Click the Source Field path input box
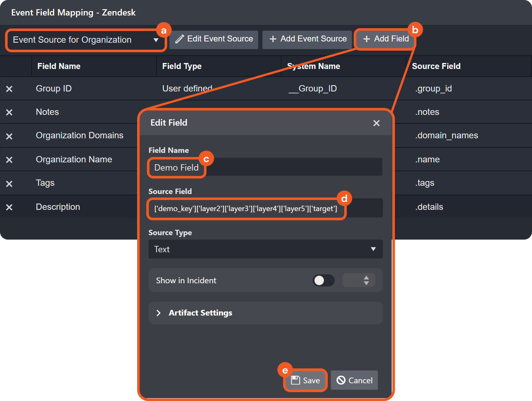Image resolution: width=532 pixels, height=401 pixels. 265,209
